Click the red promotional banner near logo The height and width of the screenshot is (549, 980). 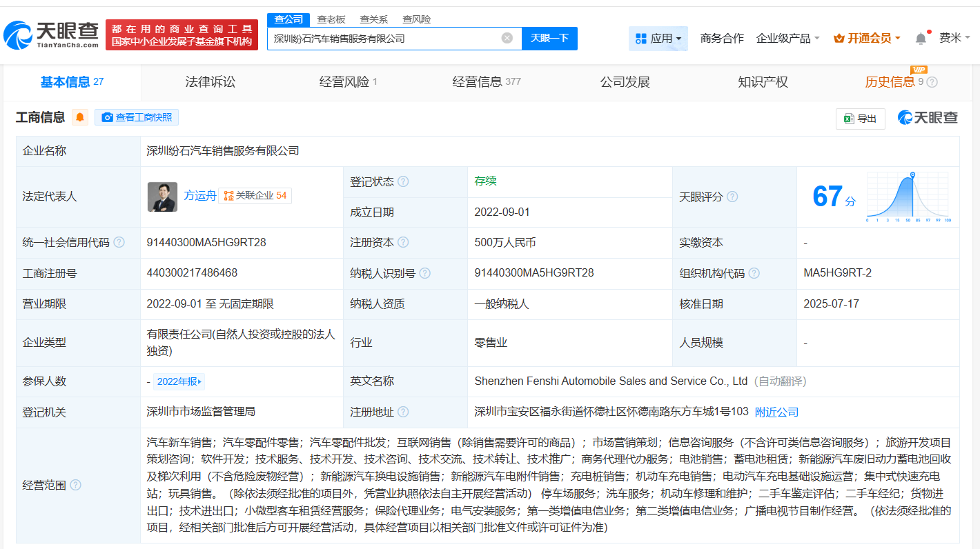[x=182, y=34]
